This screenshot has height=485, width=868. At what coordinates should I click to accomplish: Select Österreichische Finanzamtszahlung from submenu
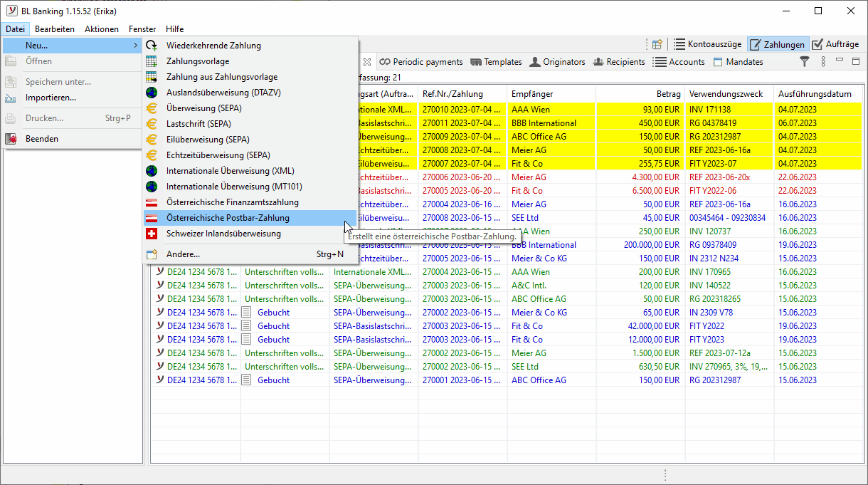click(x=232, y=202)
